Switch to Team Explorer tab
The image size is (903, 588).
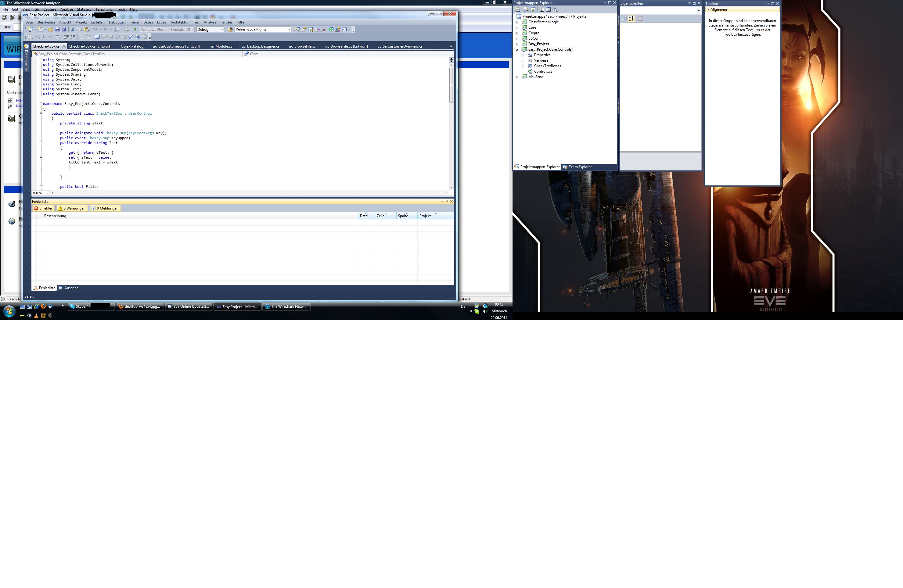tap(579, 167)
